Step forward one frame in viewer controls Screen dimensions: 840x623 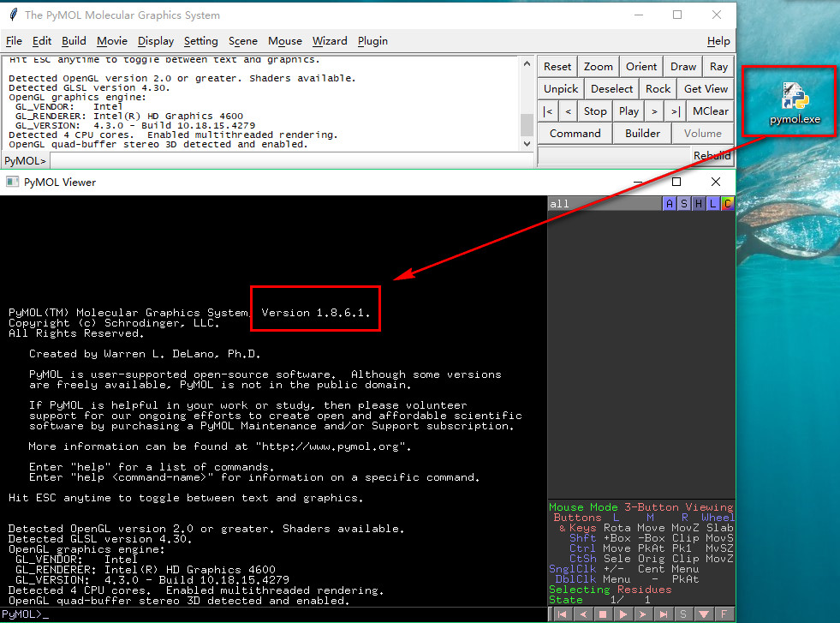(643, 614)
